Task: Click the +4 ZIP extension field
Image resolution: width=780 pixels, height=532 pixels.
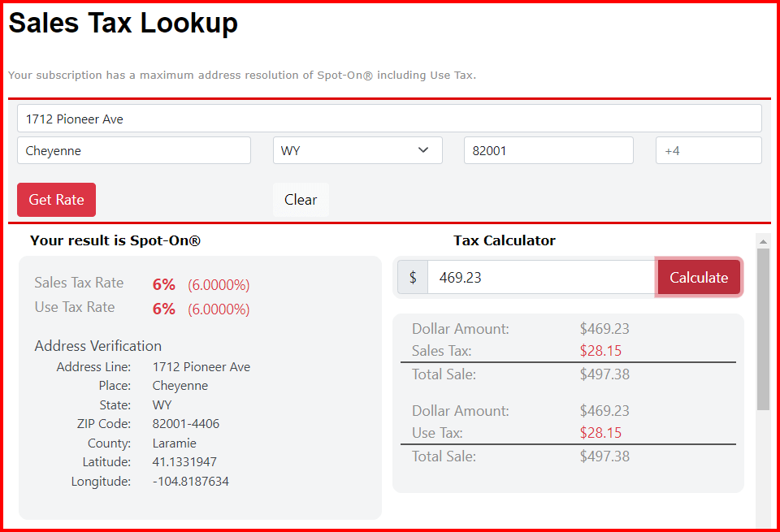Action: pyautogui.click(x=708, y=149)
